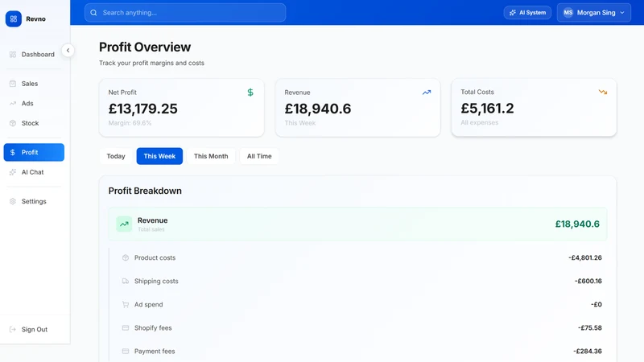
Task: Collapse the sidebar with the chevron button
Action: [x=68, y=51]
